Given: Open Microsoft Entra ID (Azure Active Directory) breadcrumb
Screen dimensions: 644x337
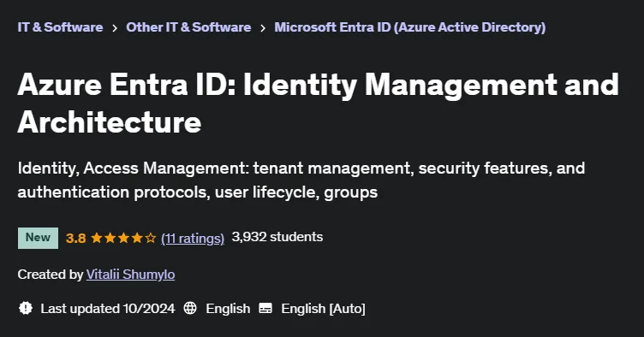Looking at the screenshot, I should pos(410,27).
